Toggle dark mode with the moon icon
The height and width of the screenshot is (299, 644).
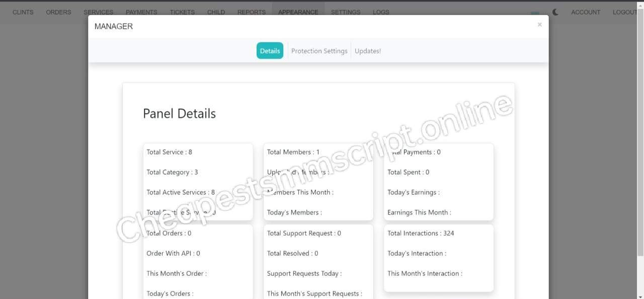click(555, 12)
